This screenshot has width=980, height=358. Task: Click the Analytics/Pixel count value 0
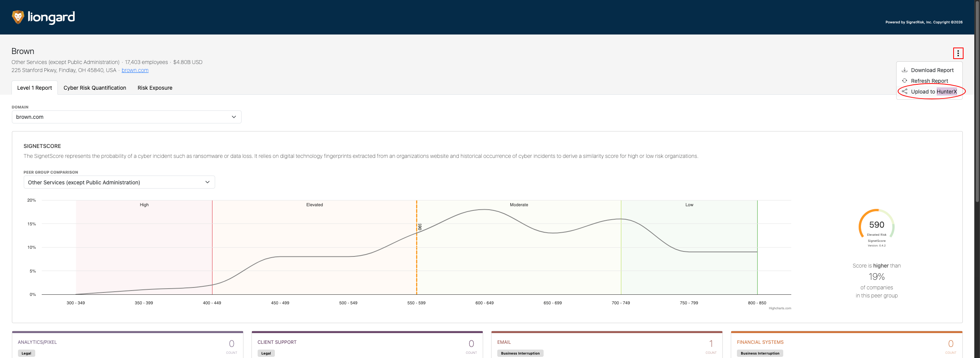pyautogui.click(x=232, y=344)
